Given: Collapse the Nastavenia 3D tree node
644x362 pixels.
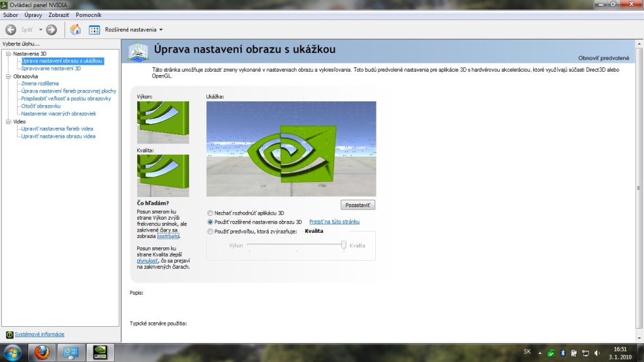Looking at the screenshot, I should tap(8, 54).
